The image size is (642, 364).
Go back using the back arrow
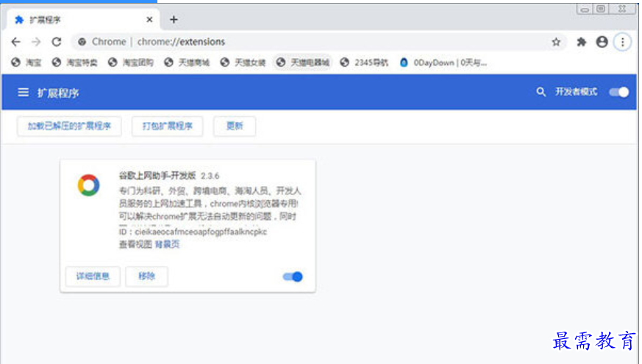(x=16, y=42)
